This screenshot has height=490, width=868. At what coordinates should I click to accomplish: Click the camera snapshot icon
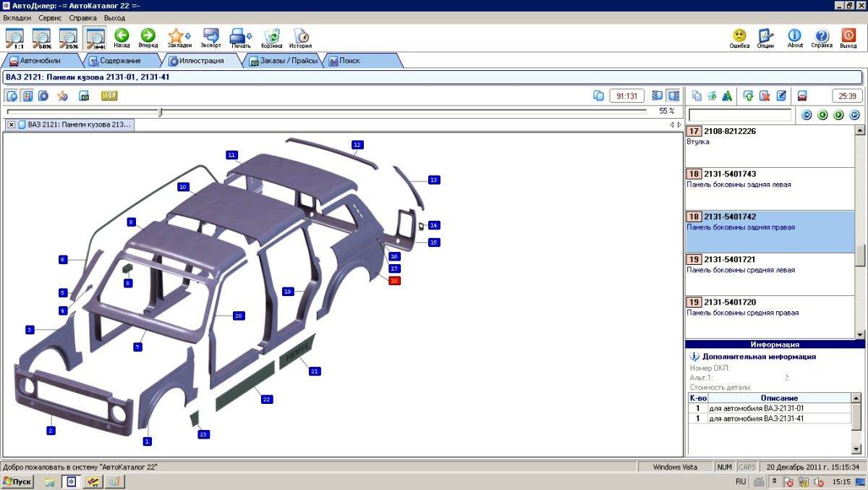84,96
